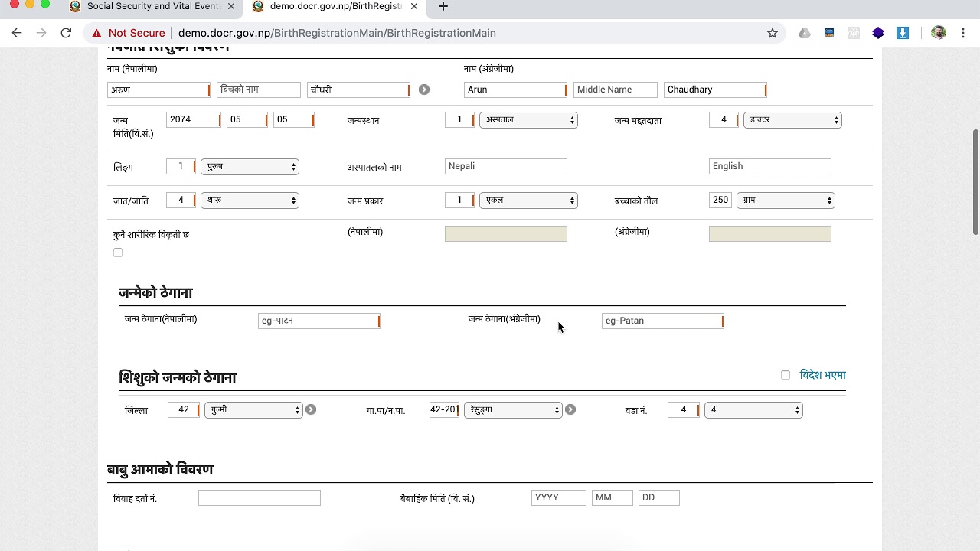Screen dimensions: 980x551
Task: Click the English Middle Name field
Action: click(616, 90)
